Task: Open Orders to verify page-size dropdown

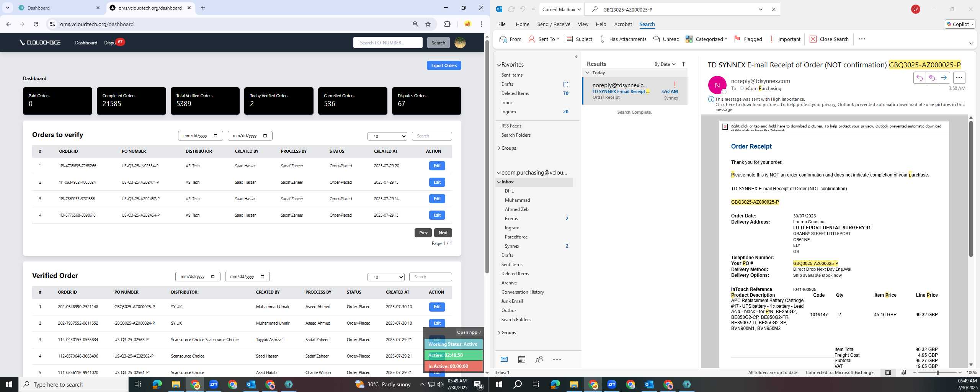Action: 387,136
